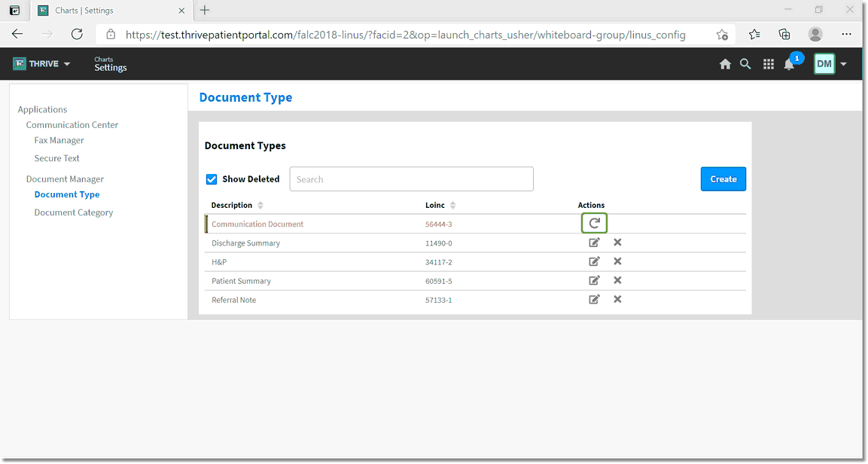Click the Create button
Screen dimensions: 868x464
(723, 179)
